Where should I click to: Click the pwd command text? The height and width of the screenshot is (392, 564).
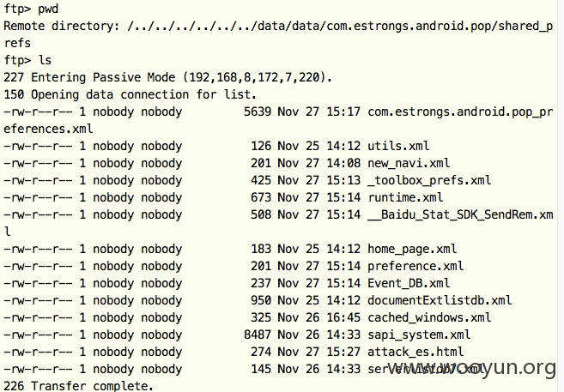48,9
